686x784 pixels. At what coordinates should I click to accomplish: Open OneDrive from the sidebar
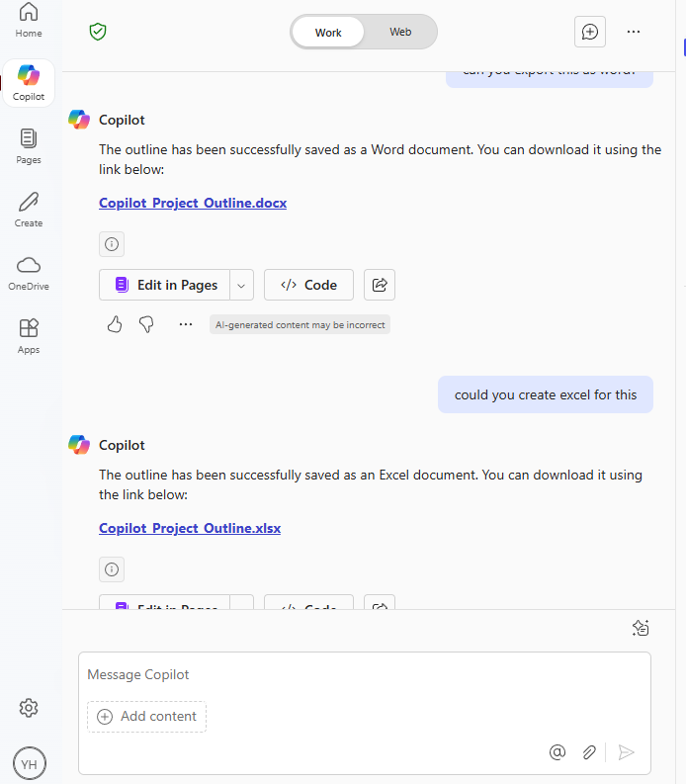click(29, 273)
